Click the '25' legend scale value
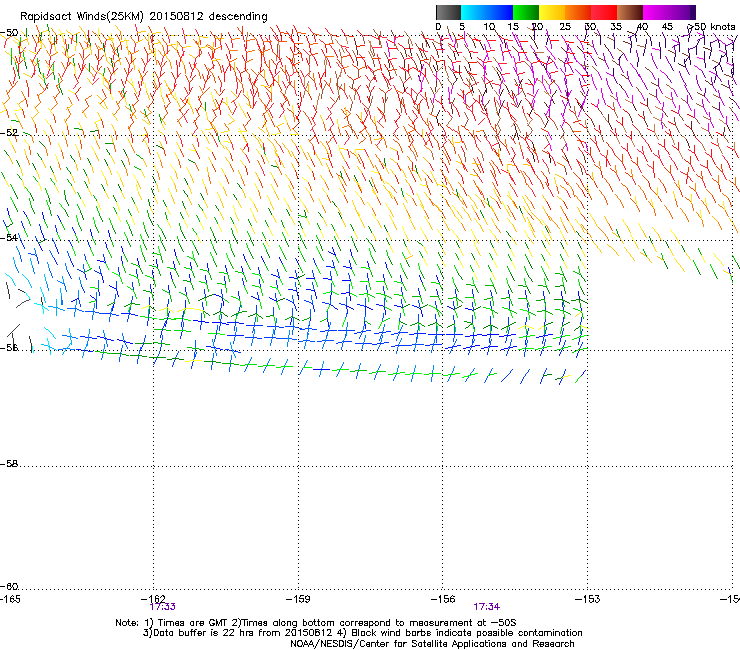Viewport: 740px width, 650px height. pyautogui.click(x=565, y=27)
